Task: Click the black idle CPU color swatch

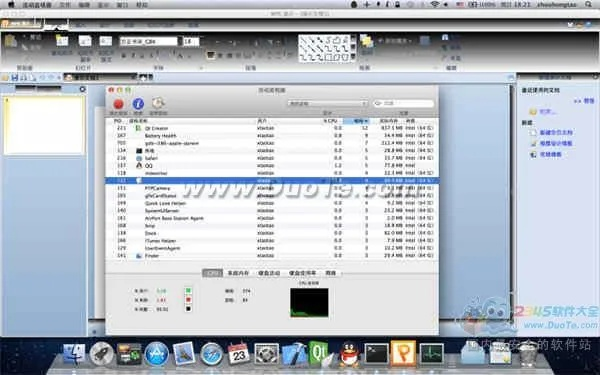Action: click(x=188, y=309)
